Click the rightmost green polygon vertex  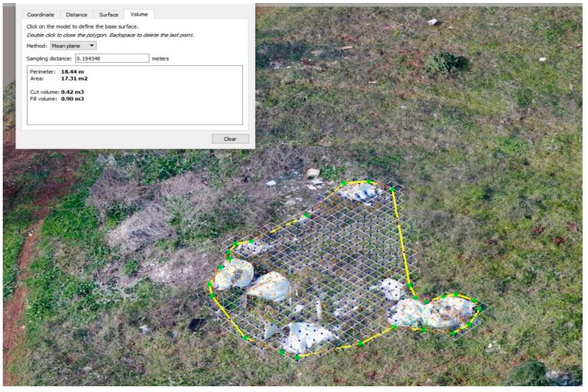[479, 309]
